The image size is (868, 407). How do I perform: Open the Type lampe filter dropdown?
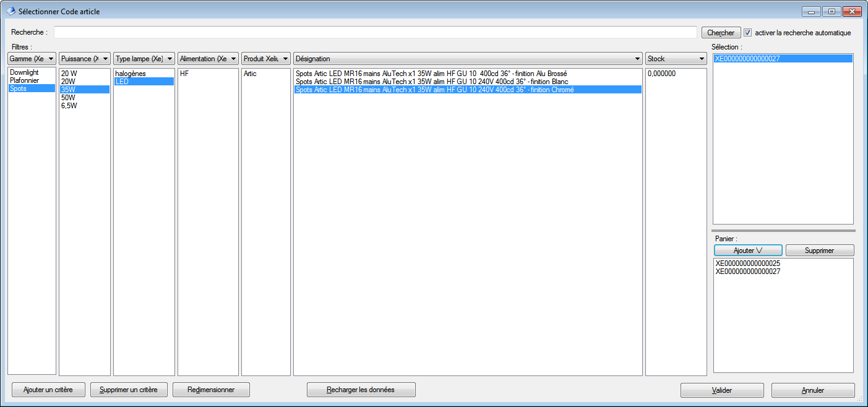pos(144,59)
